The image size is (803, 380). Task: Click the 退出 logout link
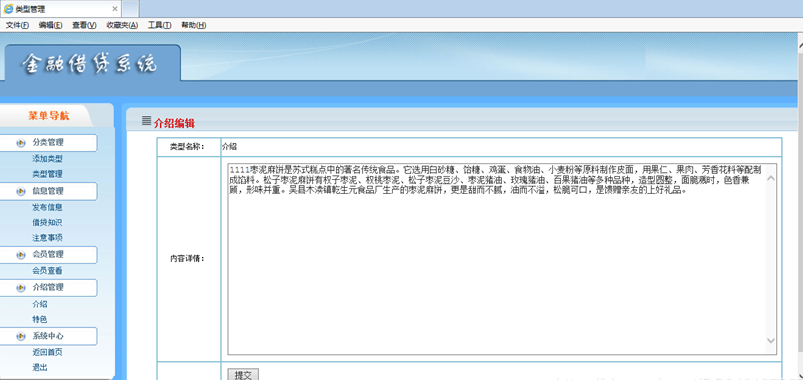[40, 367]
